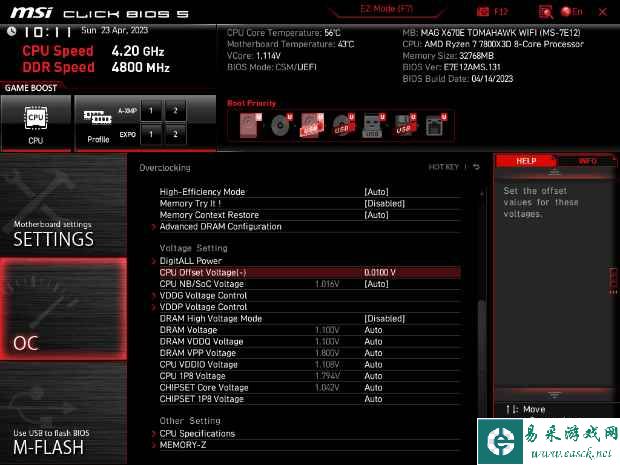Change Memory Try It ! [Disabled] value
620x465 pixels.
[384, 204]
